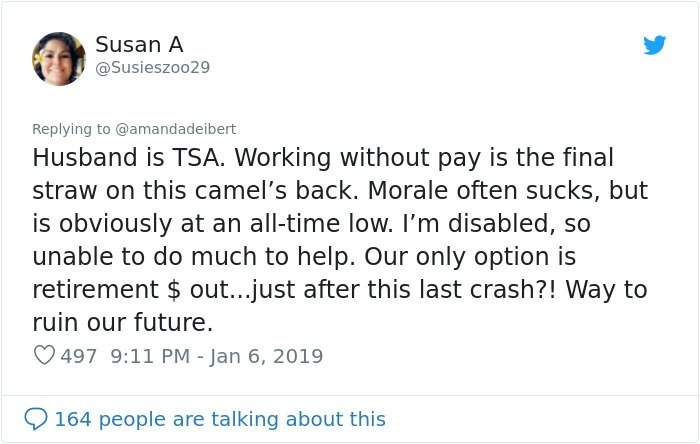This screenshot has width=700, height=444.
Task: Click the speech bubble reply icon
Action: pos(36,419)
